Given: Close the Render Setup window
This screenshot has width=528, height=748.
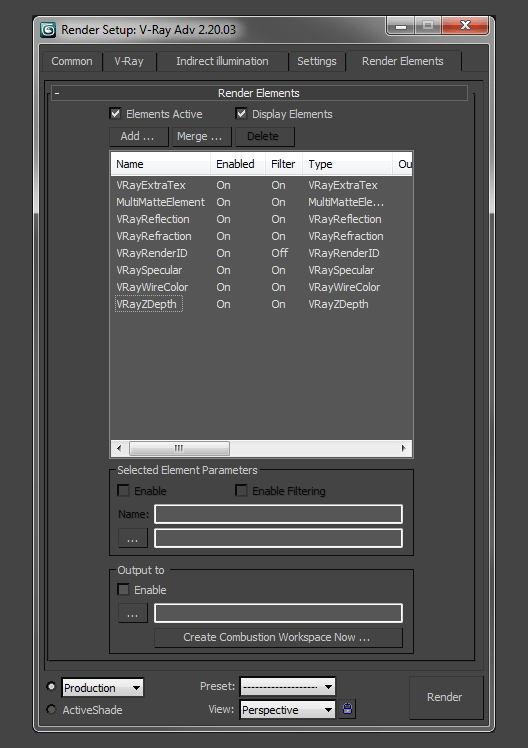Looking at the screenshot, I should 466,26.
